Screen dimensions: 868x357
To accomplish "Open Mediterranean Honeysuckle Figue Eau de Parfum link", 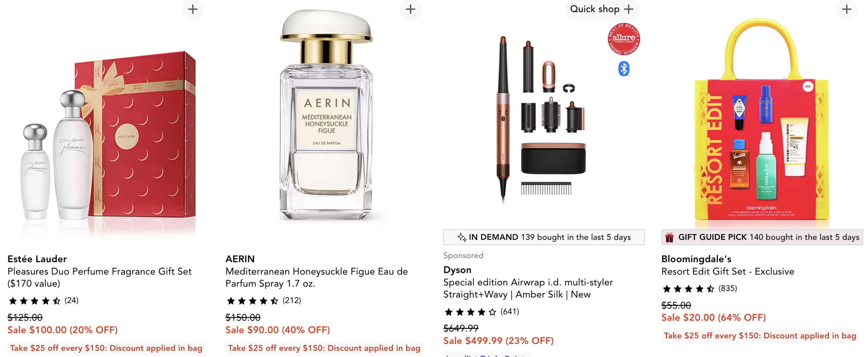I will pos(316,277).
